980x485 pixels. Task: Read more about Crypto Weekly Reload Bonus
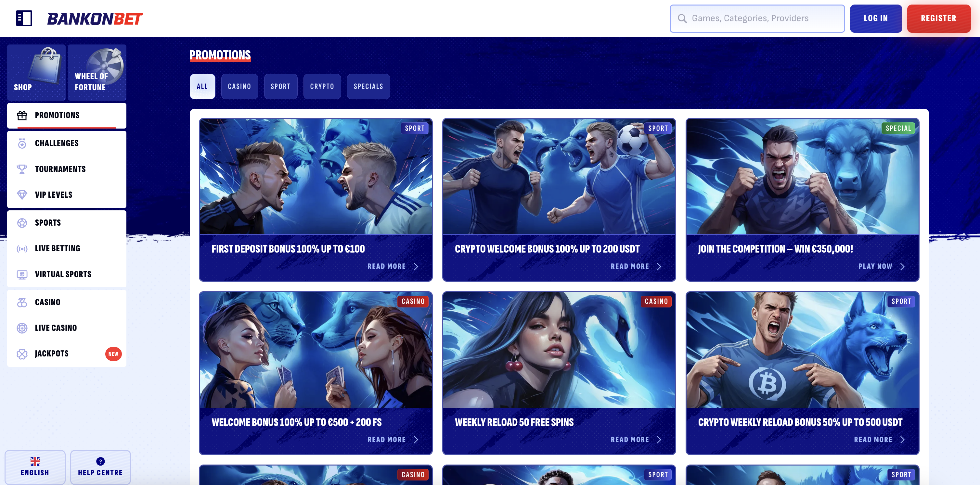(x=873, y=439)
